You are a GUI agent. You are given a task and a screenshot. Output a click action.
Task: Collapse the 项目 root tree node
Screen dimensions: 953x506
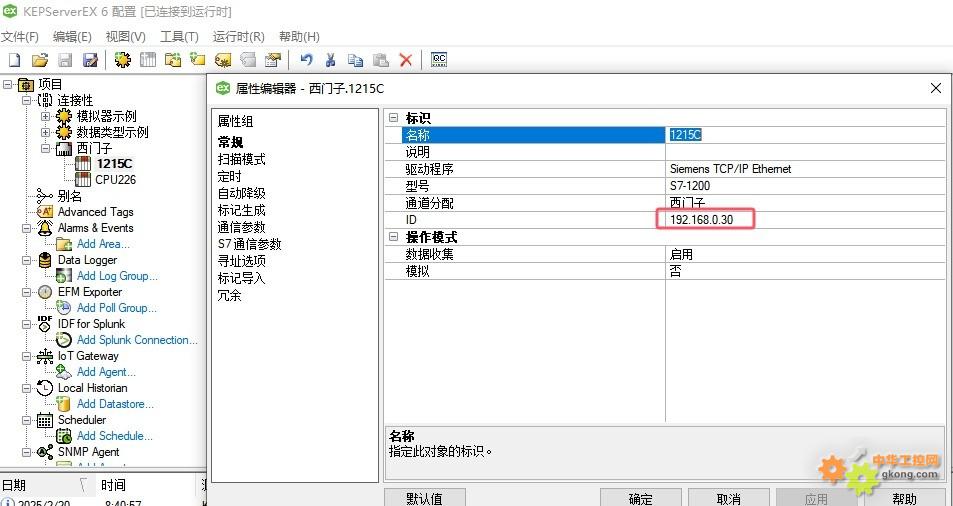[x=8, y=84]
